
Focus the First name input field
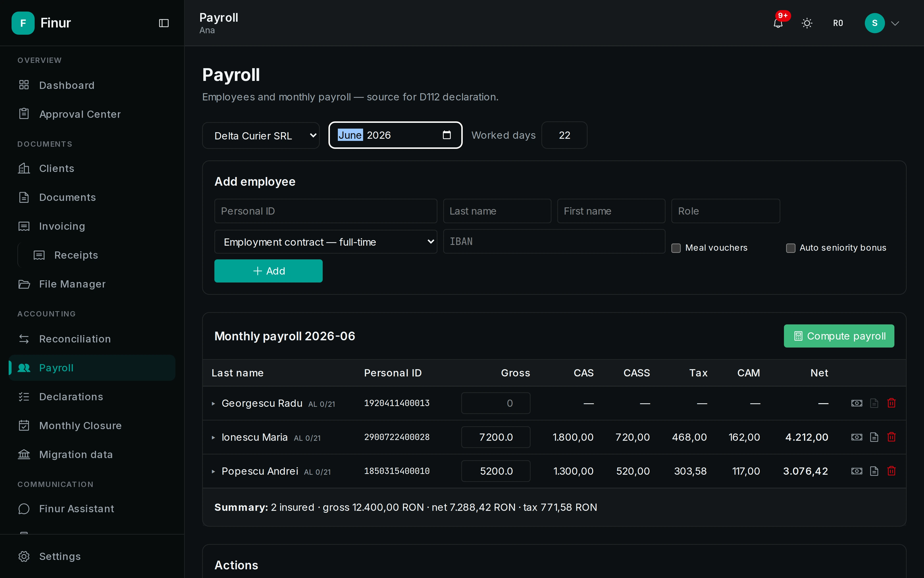[611, 211]
